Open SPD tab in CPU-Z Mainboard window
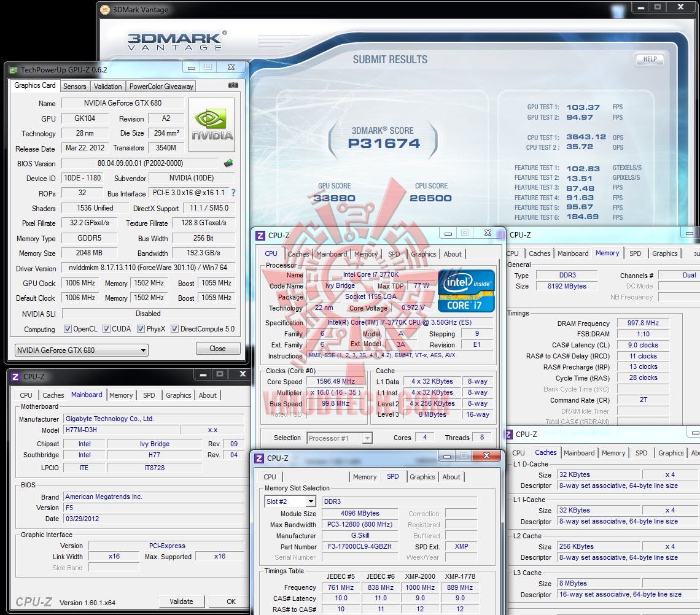700x615 pixels. pos(149,395)
